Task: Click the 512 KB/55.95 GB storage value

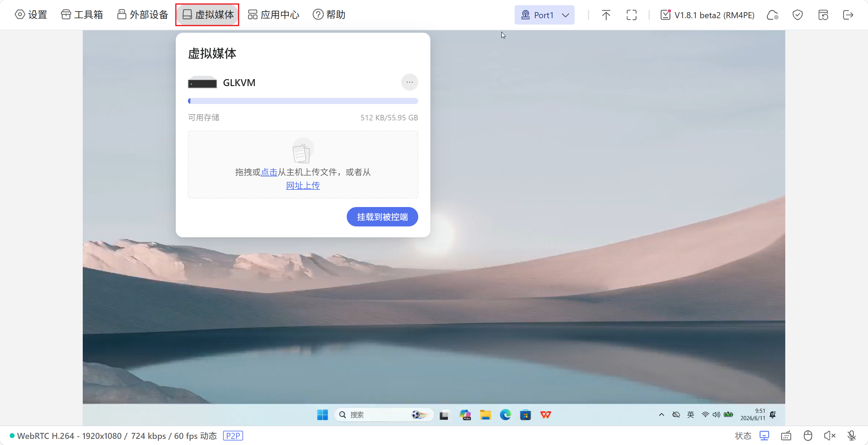Action: (x=389, y=118)
